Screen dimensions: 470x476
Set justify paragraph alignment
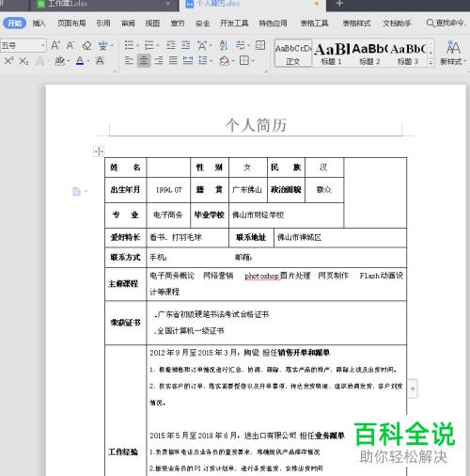click(173, 60)
